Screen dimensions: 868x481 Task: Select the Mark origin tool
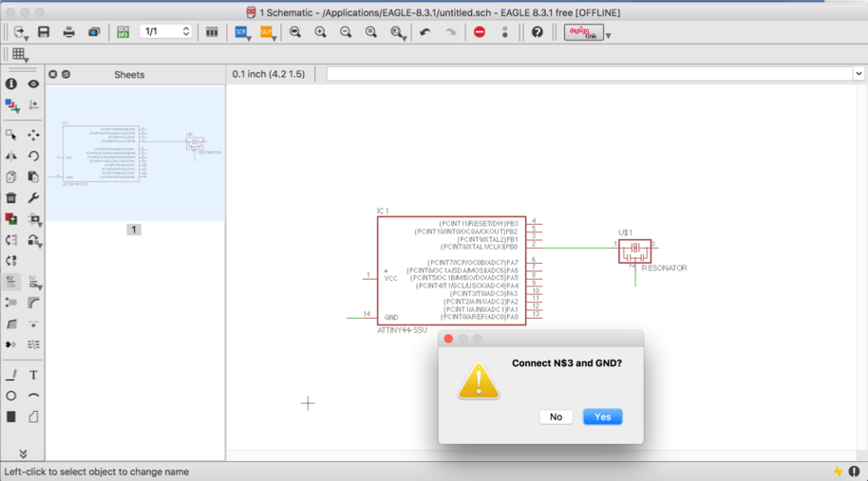(33, 105)
